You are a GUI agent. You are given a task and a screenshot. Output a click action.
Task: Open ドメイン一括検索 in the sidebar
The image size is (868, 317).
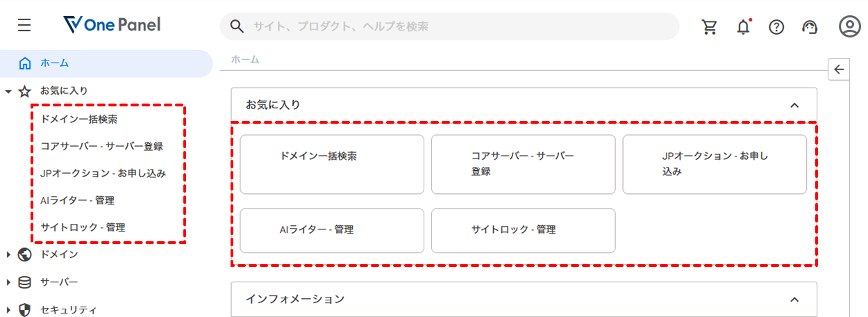pyautogui.click(x=79, y=119)
